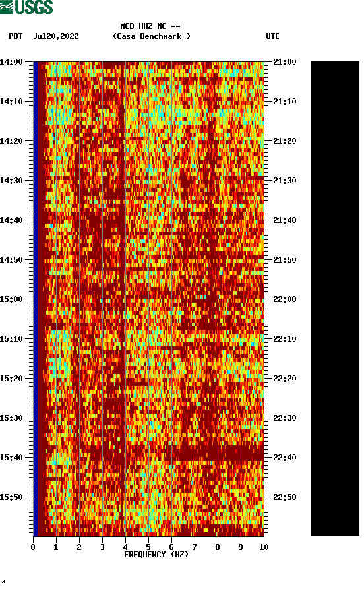Click the '22:10' UTC time label
Image resolution: width=364 pixels, height=589 pixels.
tap(285, 339)
